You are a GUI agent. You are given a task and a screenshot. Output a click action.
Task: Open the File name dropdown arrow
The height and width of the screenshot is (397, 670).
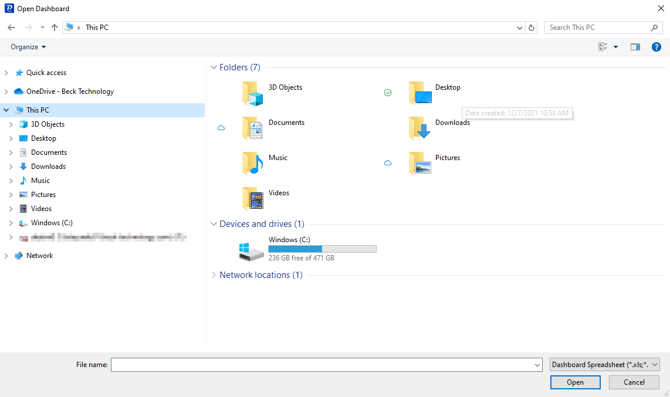pos(538,365)
